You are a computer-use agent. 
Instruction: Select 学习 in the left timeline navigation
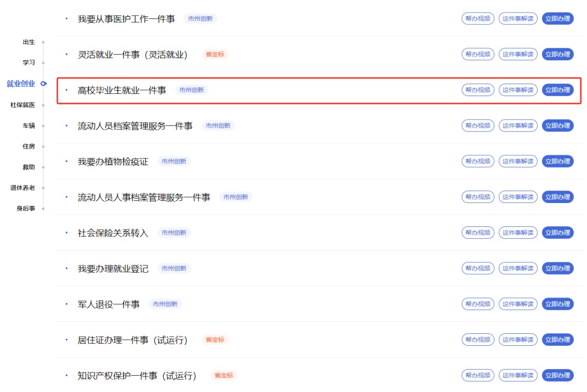29,62
